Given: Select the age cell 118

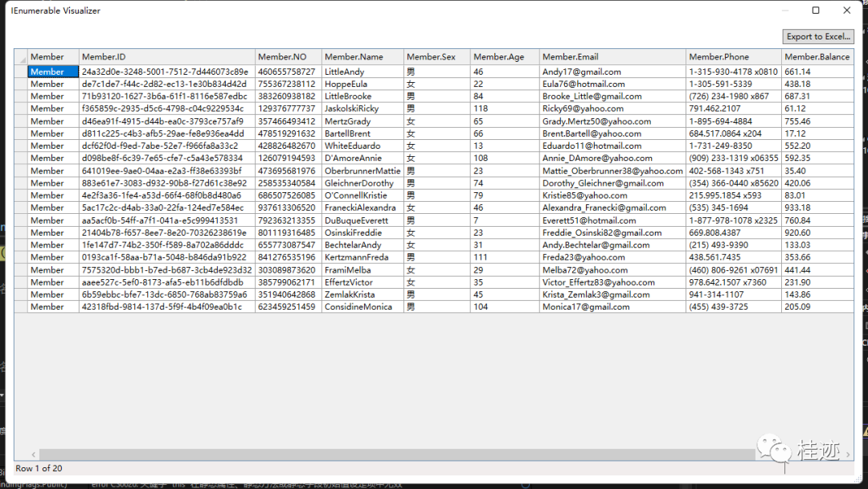Looking at the screenshot, I should click(x=505, y=109).
